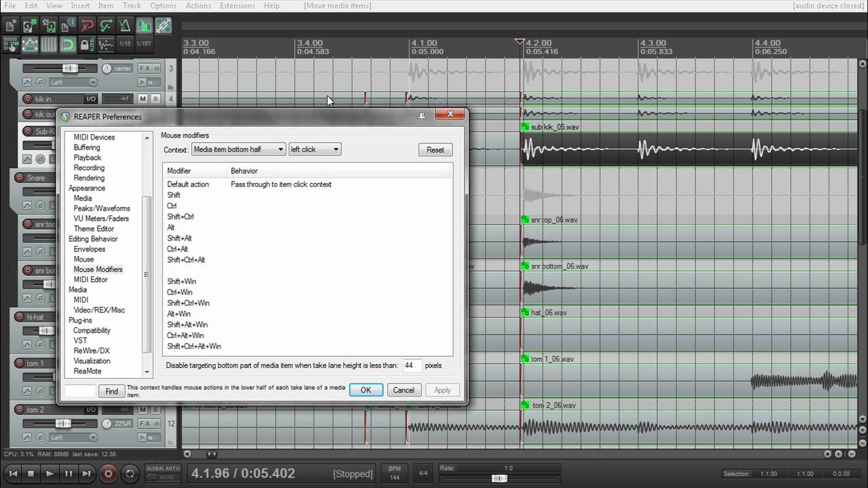
Task: Open Left input dropdown on tom 2 track
Action: 73,438
